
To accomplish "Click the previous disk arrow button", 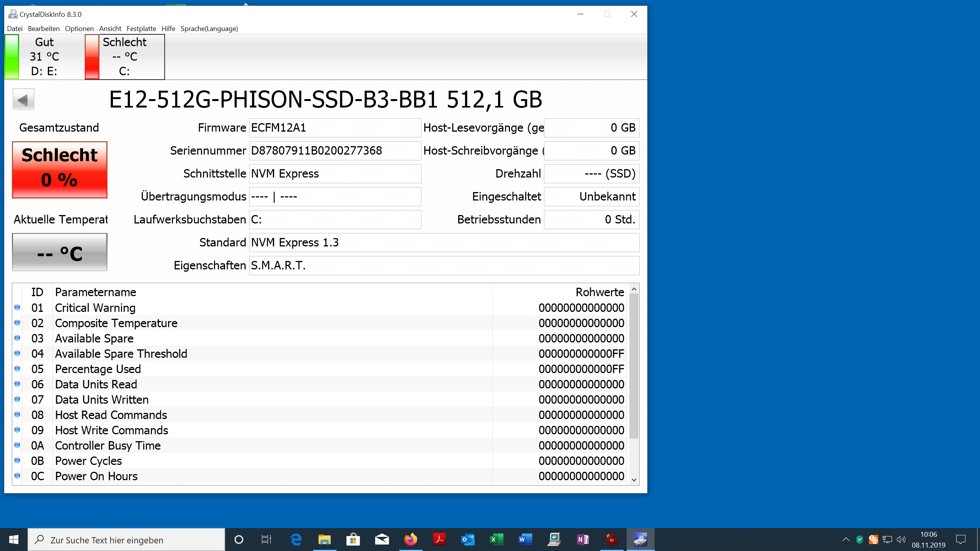I will tap(23, 99).
